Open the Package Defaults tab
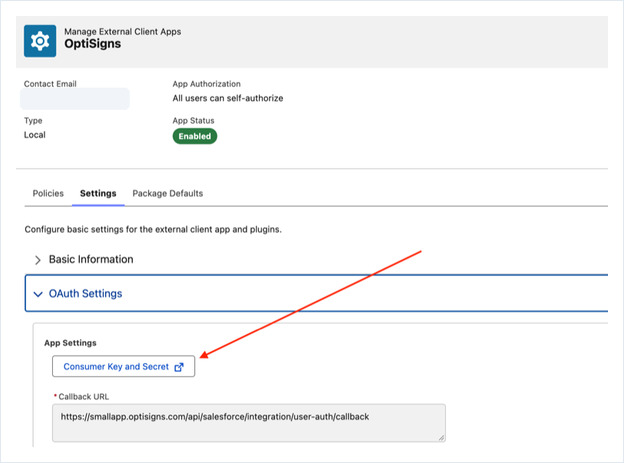 click(x=168, y=193)
